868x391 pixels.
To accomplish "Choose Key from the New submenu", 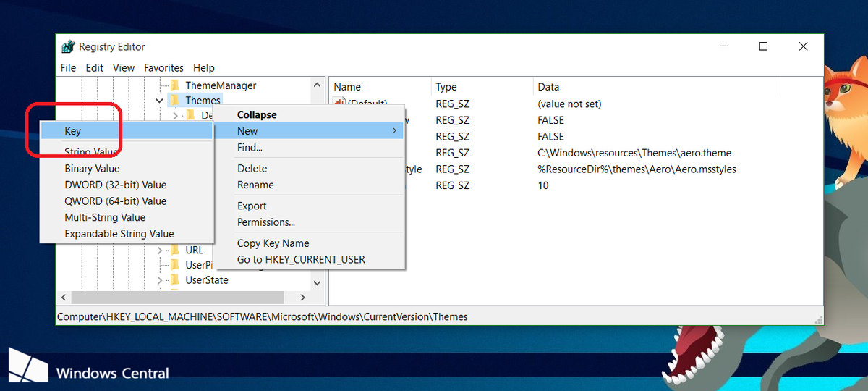I will (127, 131).
